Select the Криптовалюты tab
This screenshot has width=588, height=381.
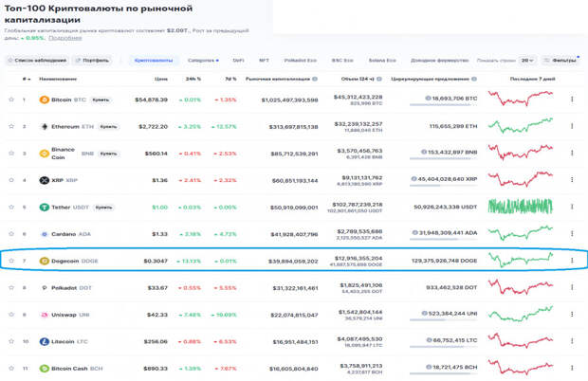point(154,61)
